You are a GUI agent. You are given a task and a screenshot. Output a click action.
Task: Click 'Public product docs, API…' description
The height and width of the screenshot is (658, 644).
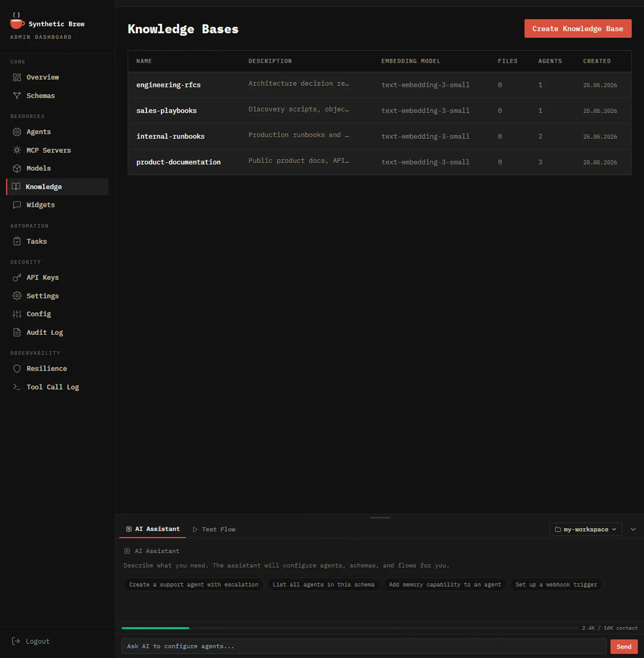pyautogui.click(x=299, y=161)
